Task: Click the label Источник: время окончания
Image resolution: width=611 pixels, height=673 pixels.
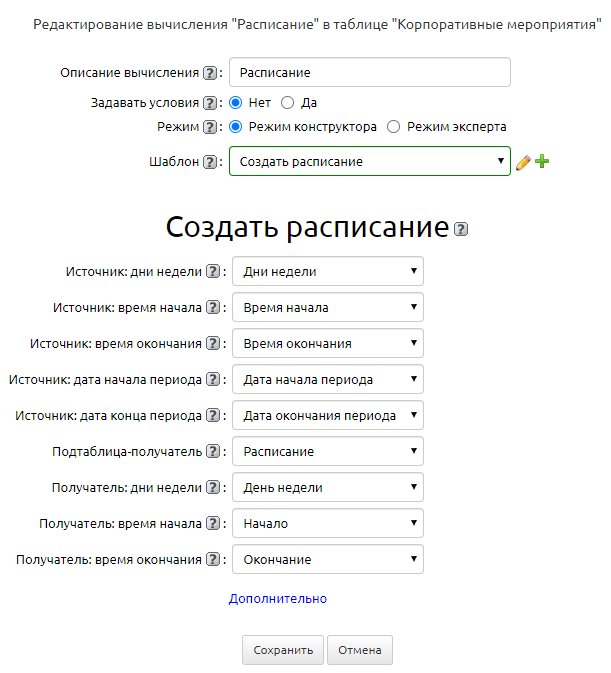Action: 116,344
